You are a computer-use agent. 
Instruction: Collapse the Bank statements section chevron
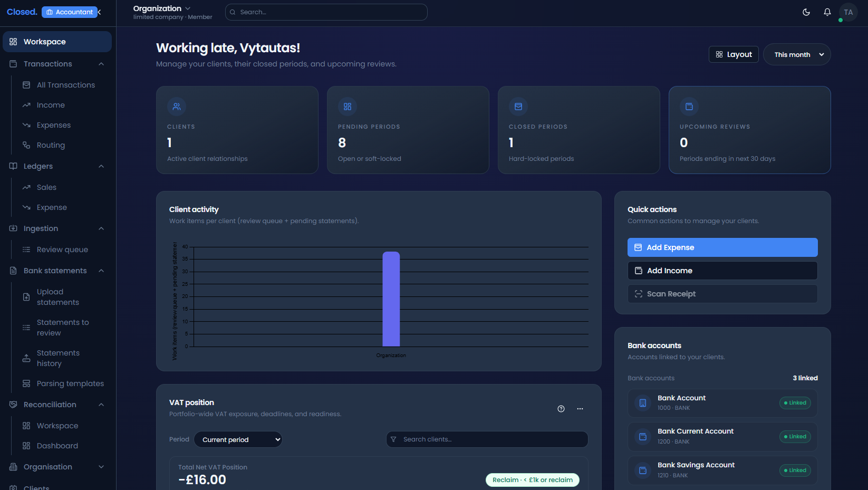click(x=101, y=271)
